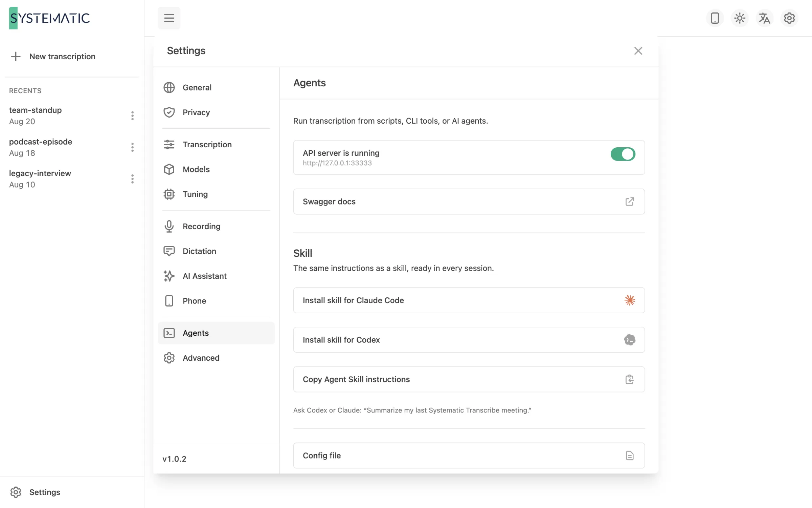
Task: Click the clipboard copy icon
Action: click(629, 379)
